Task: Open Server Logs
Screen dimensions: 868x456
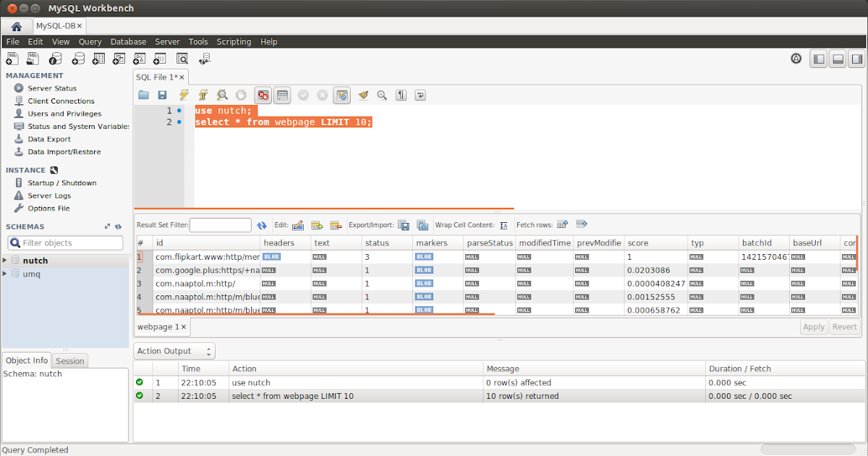Action: click(49, 195)
